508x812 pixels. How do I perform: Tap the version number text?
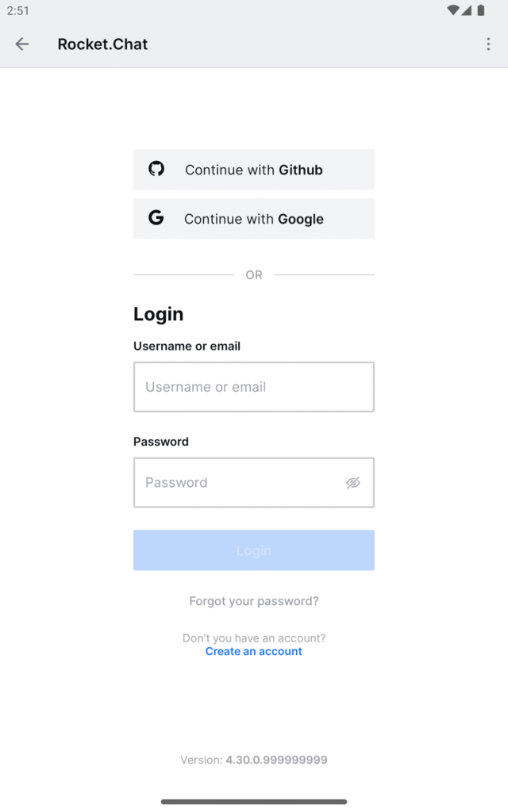coord(275,760)
